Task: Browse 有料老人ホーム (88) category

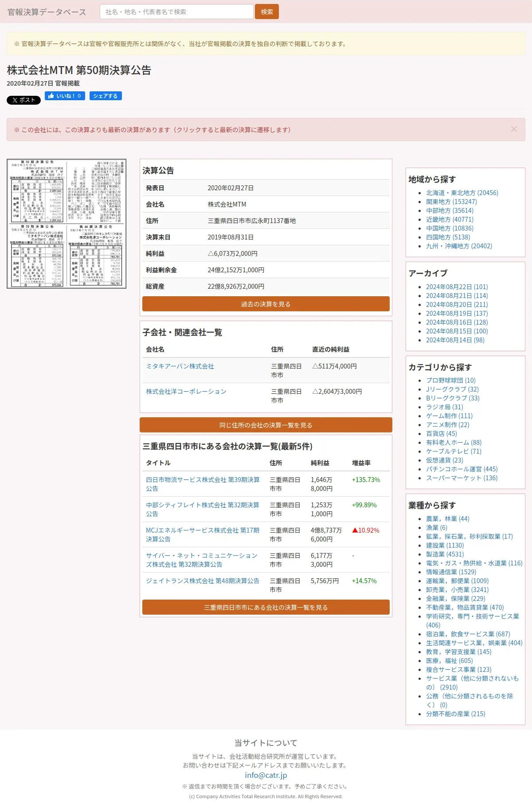Action: tap(454, 443)
